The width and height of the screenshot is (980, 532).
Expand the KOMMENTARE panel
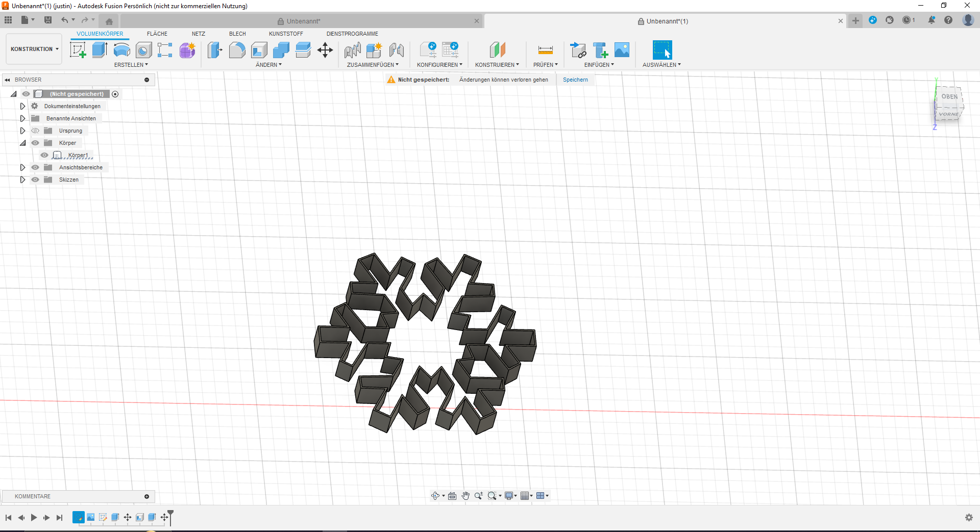tap(146, 496)
